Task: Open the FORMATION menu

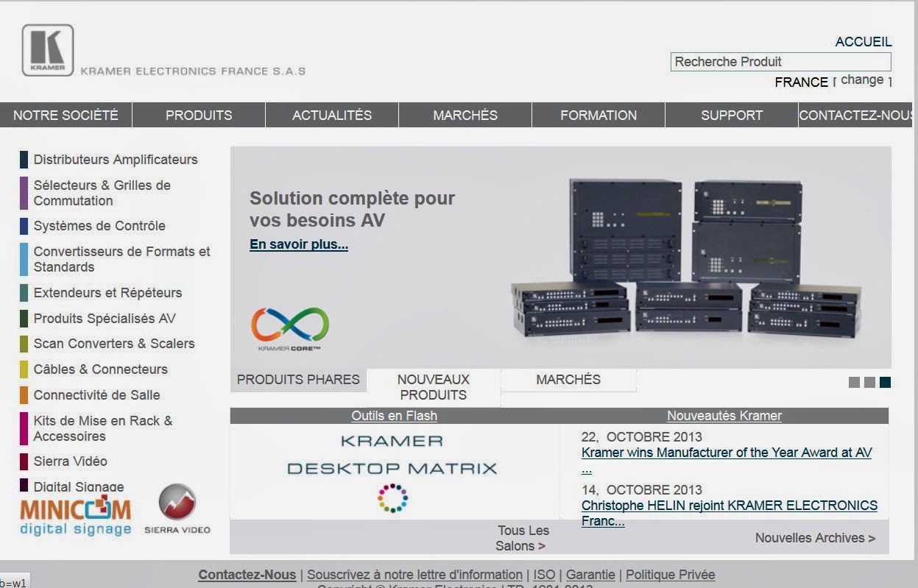Action: click(599, 115)
